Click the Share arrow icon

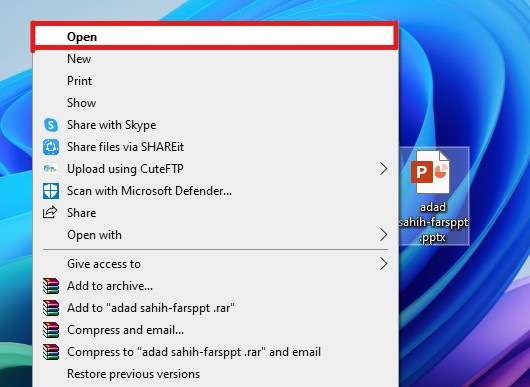(50, 213)
